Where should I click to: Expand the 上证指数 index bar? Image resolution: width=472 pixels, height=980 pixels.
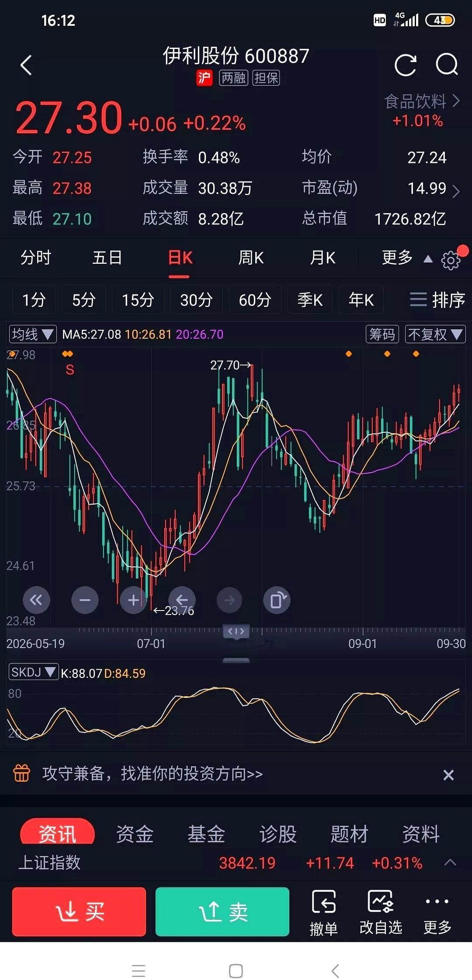coord(450,863)
